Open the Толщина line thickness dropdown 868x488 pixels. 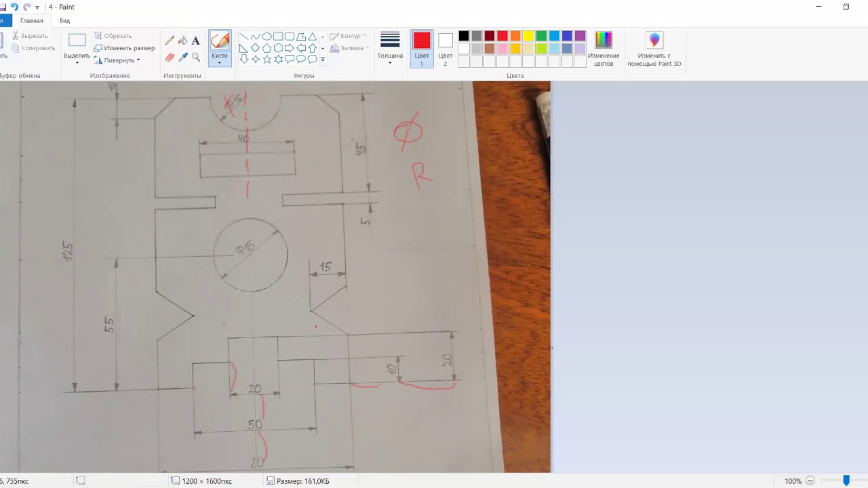pos(390,49)
